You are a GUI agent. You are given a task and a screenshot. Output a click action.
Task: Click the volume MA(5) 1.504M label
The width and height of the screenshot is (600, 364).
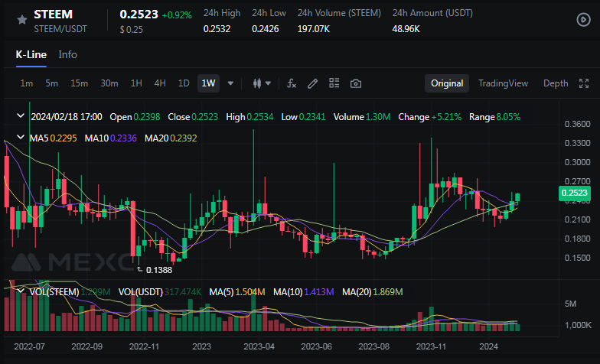click(237, 292)
